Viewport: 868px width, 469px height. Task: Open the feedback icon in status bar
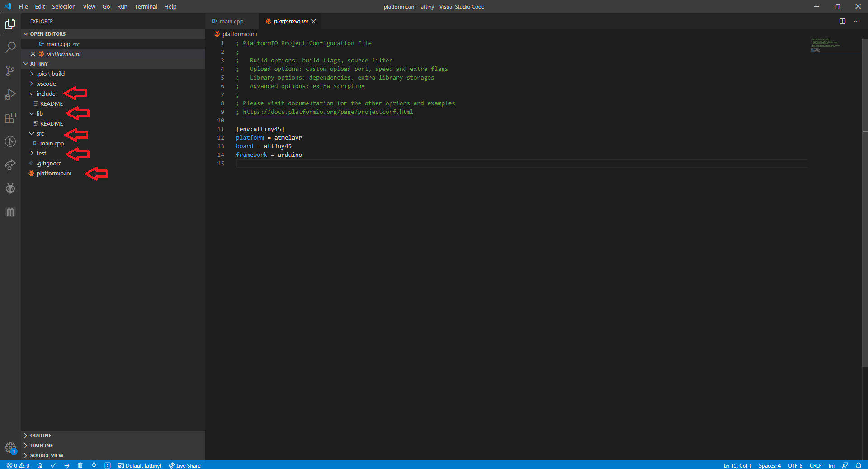coord(845,465)
